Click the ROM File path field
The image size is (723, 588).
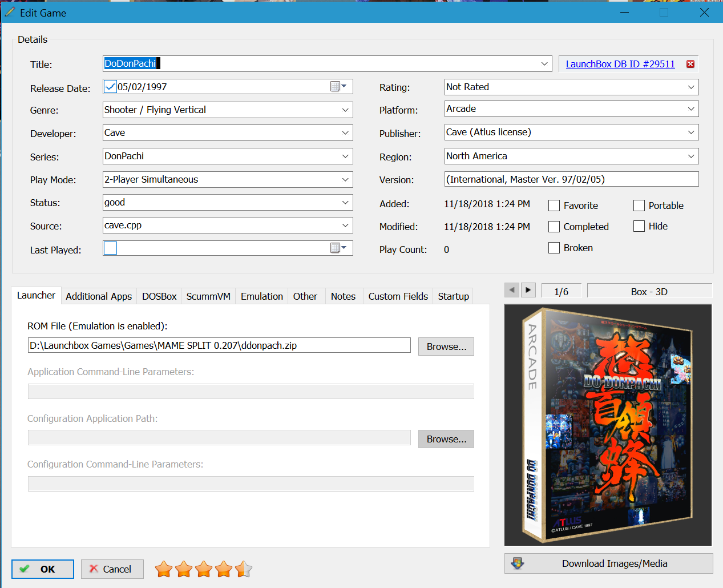[x=219, y=345]
